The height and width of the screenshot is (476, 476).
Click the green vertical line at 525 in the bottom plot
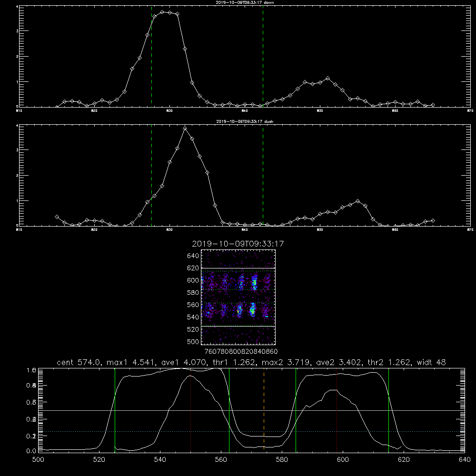(115, 410)
